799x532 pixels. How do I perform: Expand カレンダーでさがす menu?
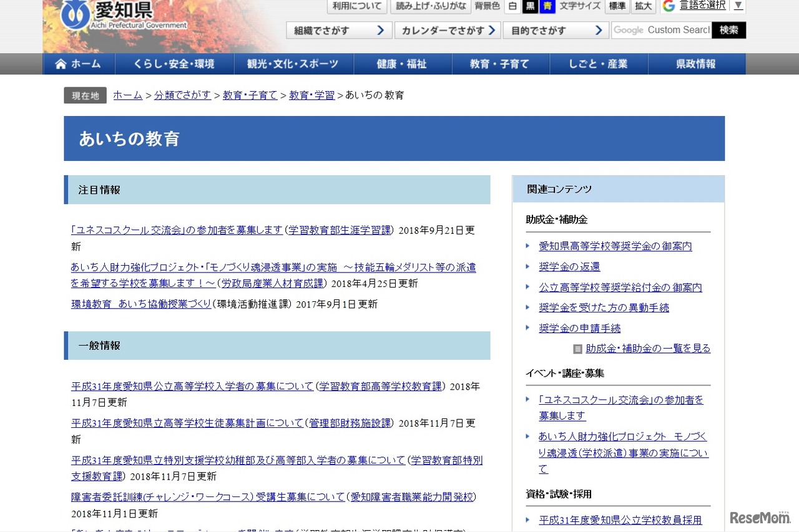pyautogui.click(x=448, y=31)
